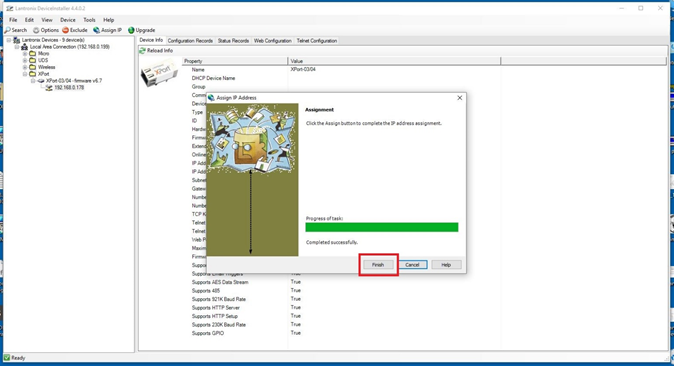Switch to the Telnet Configuration tab
Screen dimensions: 674x366
pos(317,40)
